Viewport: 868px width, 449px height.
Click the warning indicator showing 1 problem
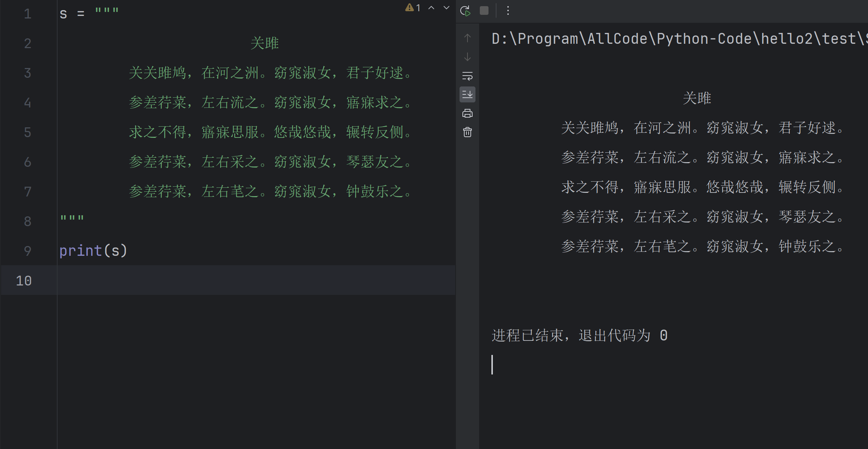coord(413,8)
